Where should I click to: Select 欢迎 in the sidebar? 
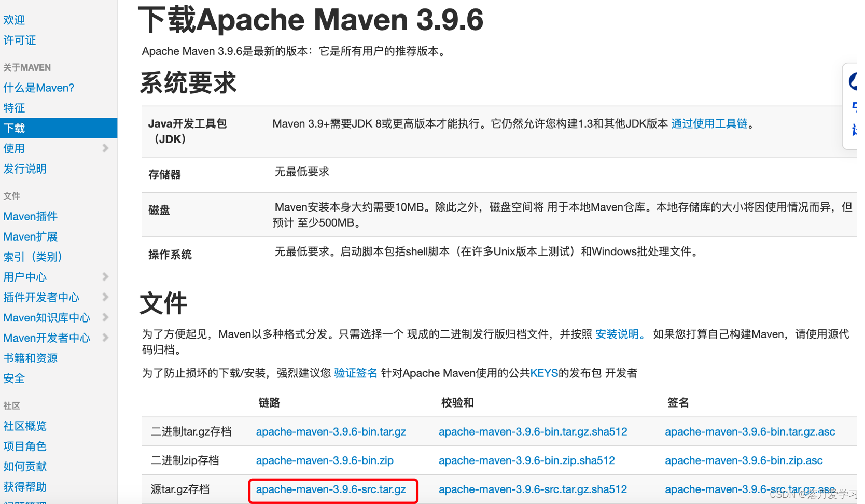point(14,19)
